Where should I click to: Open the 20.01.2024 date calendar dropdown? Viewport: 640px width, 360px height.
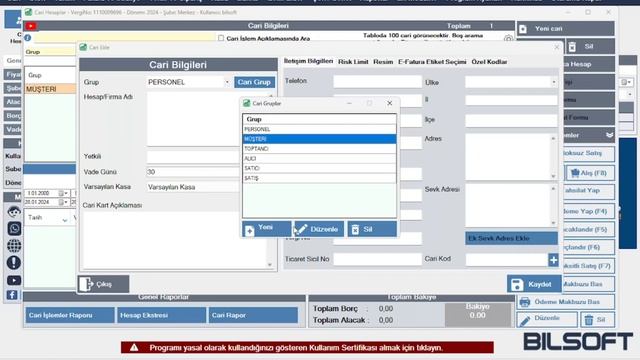click(63, 202)
